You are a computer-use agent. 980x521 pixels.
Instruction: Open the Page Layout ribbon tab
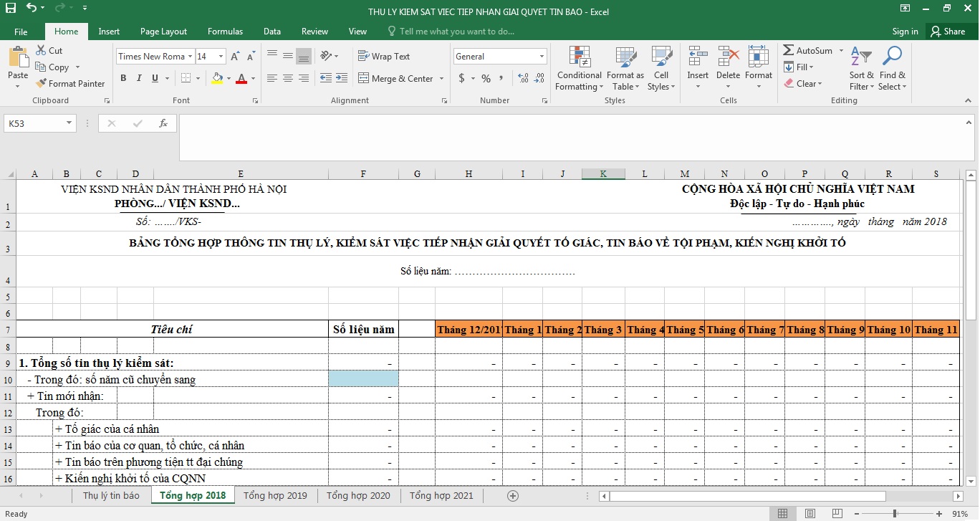coord(163,32)
